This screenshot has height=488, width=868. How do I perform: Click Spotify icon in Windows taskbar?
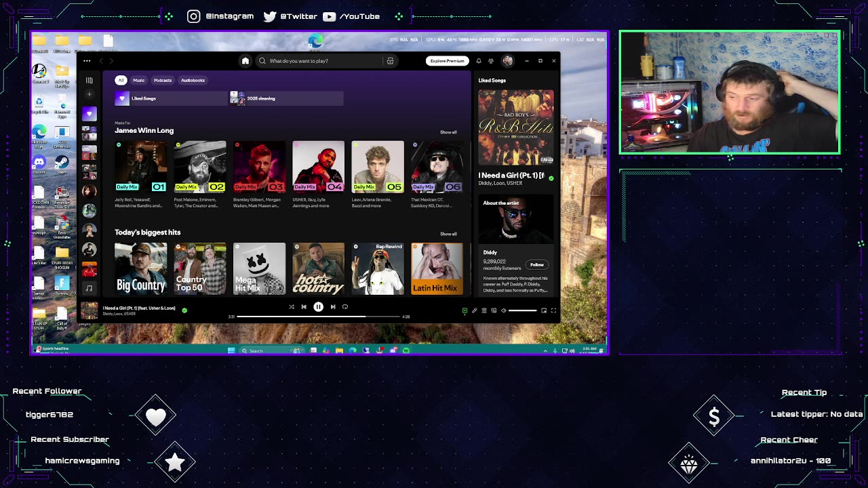coord(406,350)
